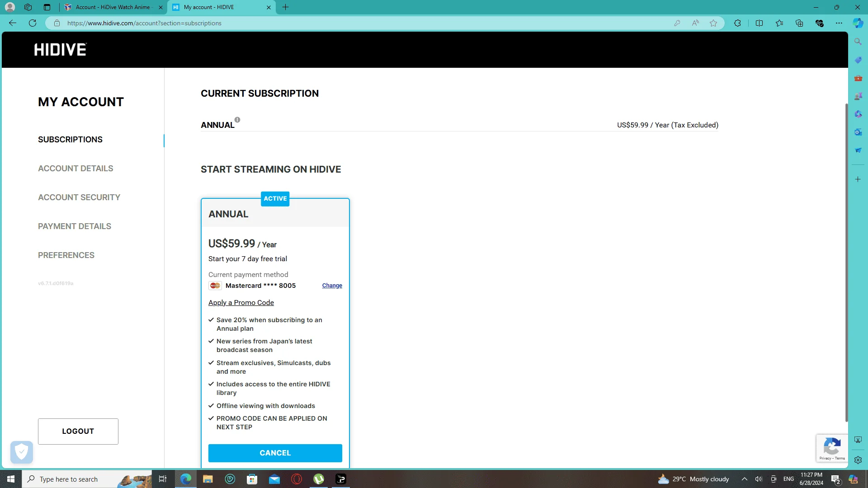Viewport: 868px width, 488px height.
Task: Open password manager key icon
Action: [677, 23]
